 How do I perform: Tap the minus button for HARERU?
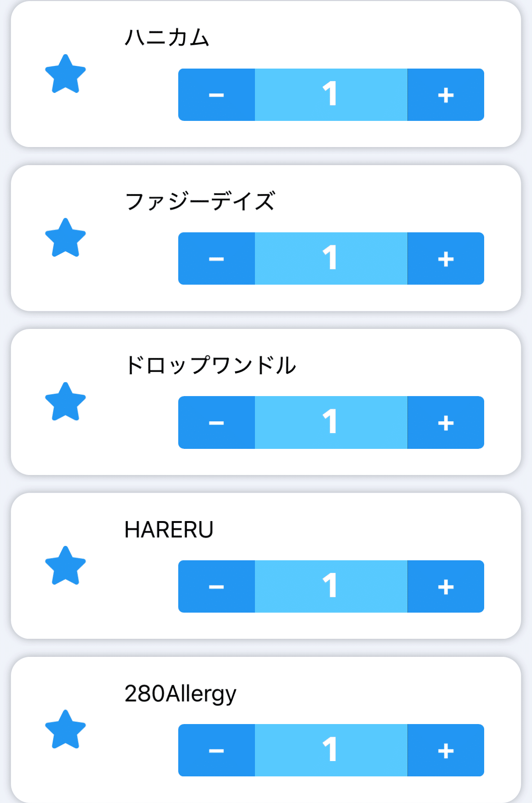click(x=217, y=586)
